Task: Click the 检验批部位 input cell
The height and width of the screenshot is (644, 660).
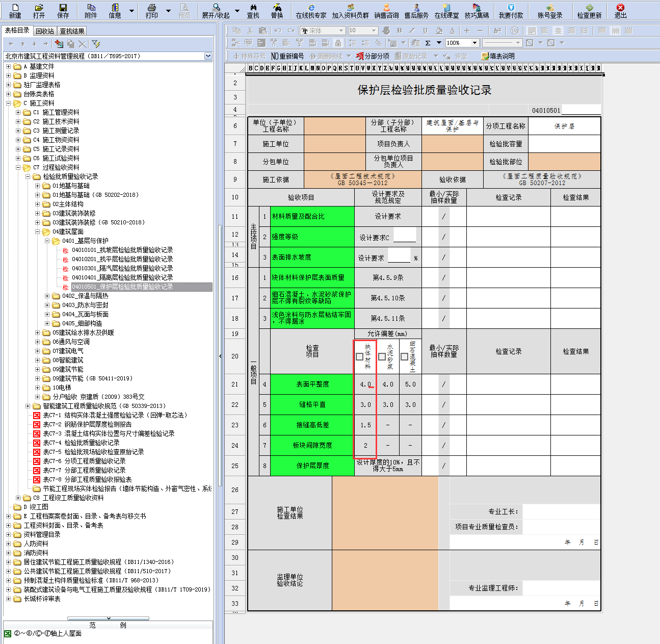Action: [565, 162]
